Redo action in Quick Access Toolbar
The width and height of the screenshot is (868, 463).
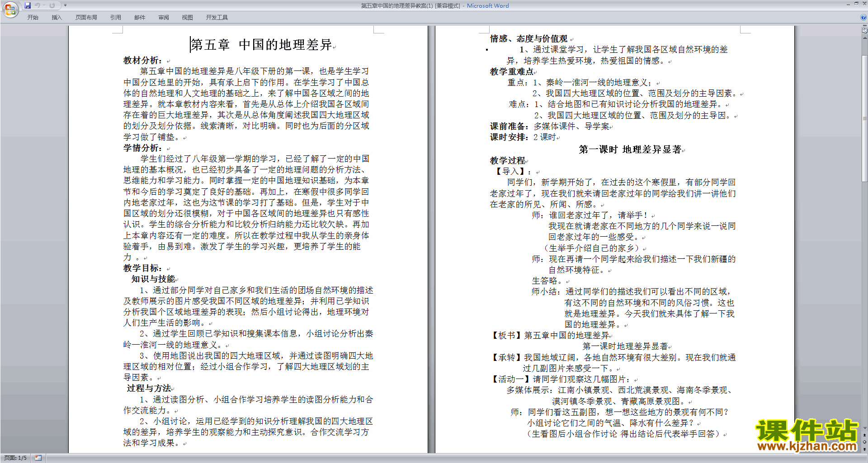[x=52, y=5]
